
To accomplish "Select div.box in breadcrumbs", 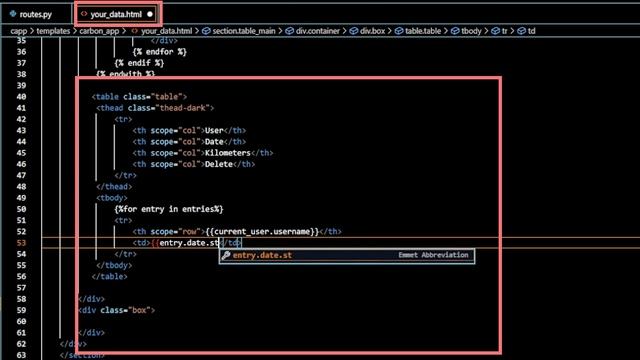I will pyautogui.click(x=372, y=31).
